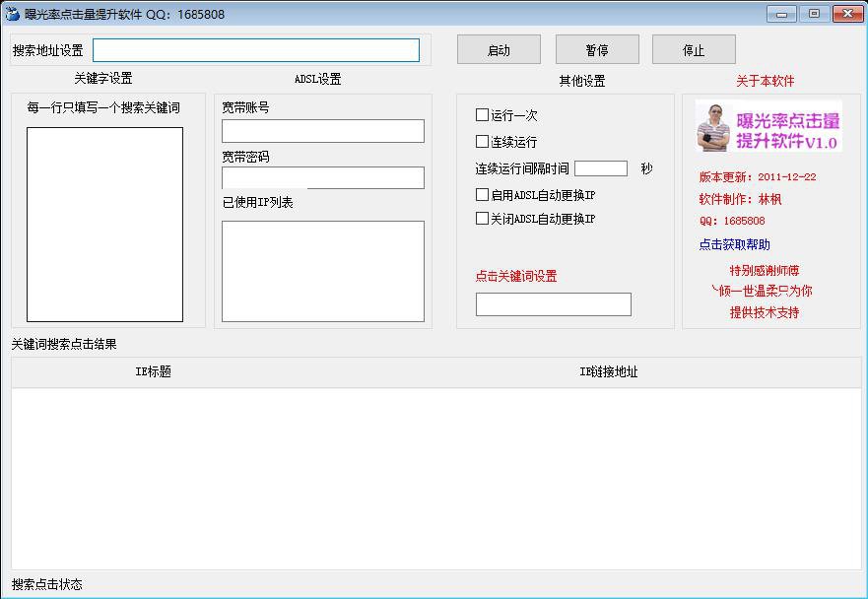Focus the 连续运行间隔时间 seconds field
This screenshot has height=599, width=868.
601,168
